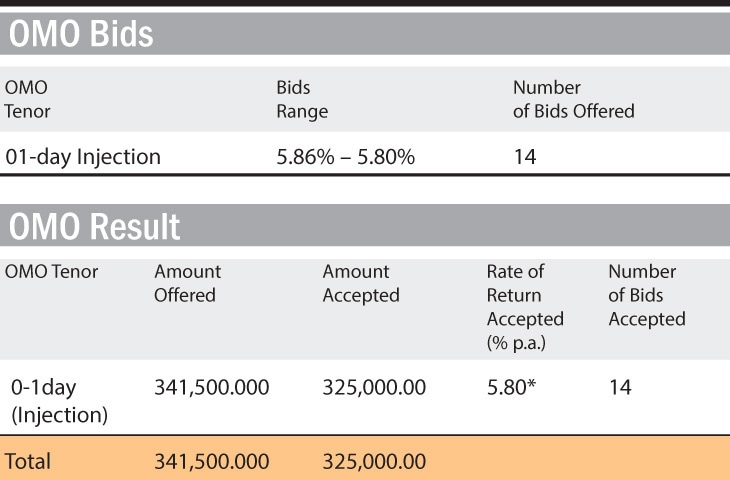Click the 5.86% – 5.80% bids range value

pyautogui.click(x=345, y=157)
